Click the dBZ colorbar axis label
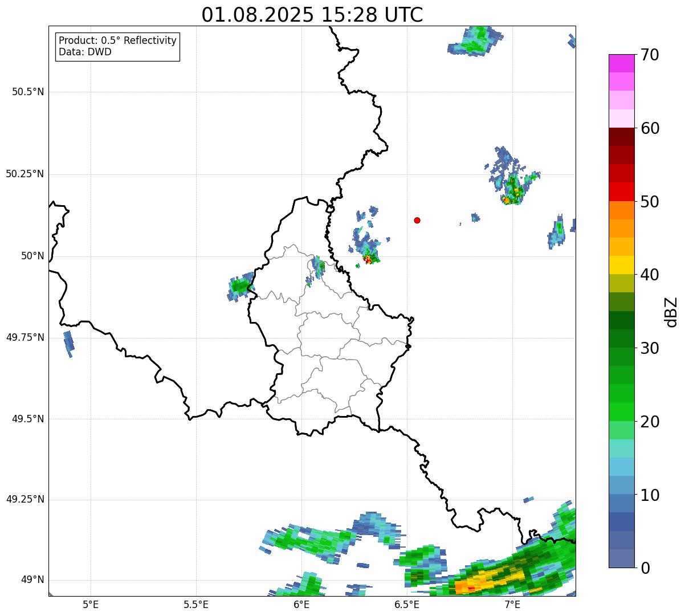The height and width of the screenshot is (616, 685). (671, 312)
